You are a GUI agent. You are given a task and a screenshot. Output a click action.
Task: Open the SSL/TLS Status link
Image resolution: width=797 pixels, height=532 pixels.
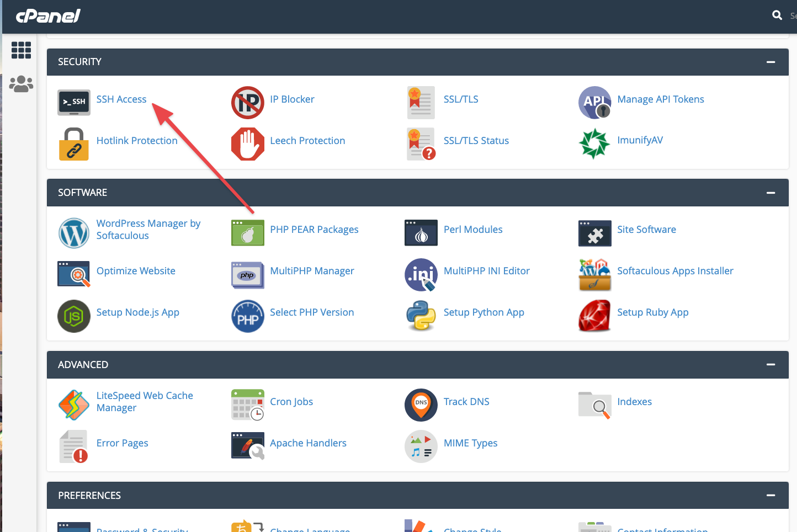476,141
